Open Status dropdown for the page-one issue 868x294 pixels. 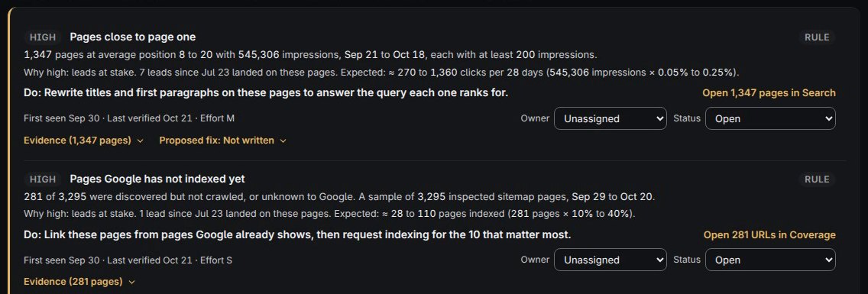tap(770, 118)
